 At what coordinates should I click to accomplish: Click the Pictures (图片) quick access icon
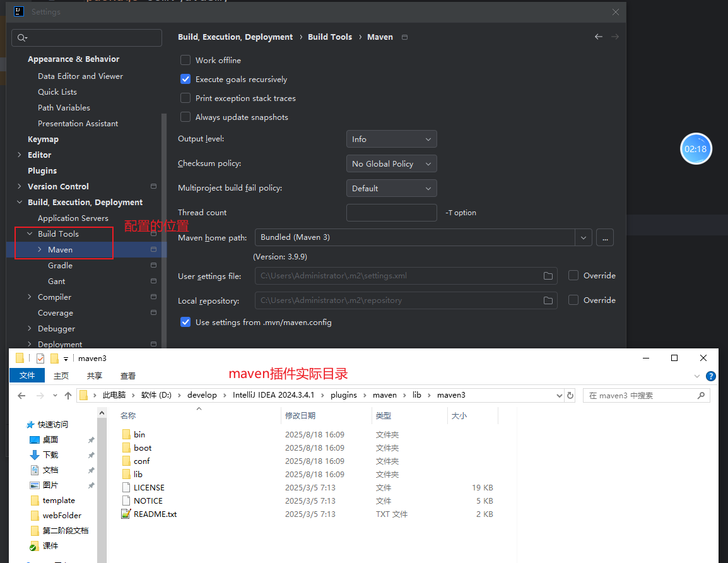click(x=35, y=485)
